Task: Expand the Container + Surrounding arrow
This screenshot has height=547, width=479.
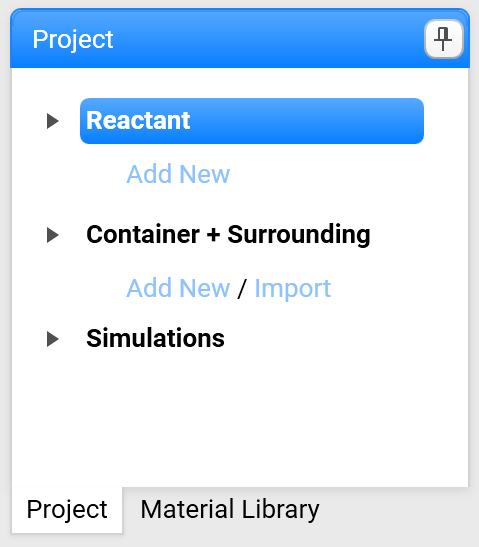Action: click(x=53, y=235)
